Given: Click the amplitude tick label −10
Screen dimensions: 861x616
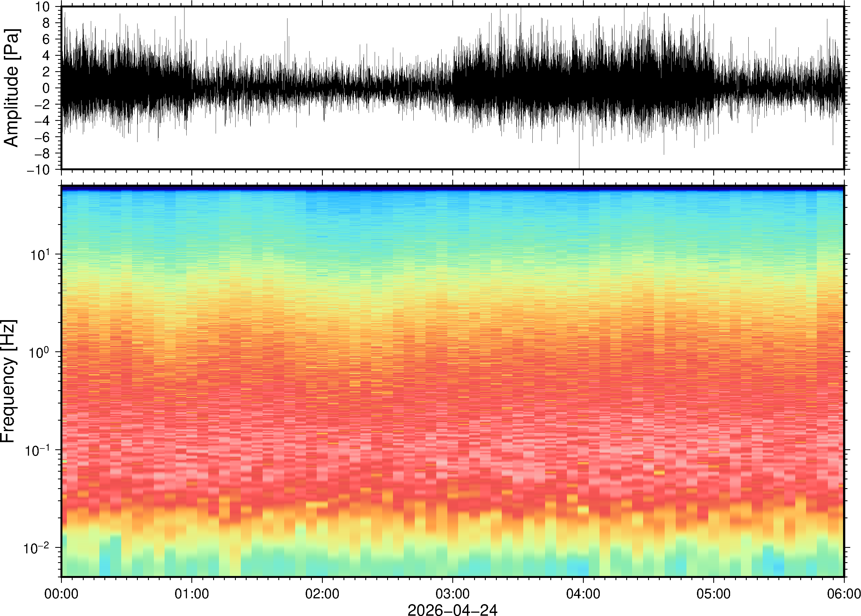Looking at the screenshot, I should (38, 169).
